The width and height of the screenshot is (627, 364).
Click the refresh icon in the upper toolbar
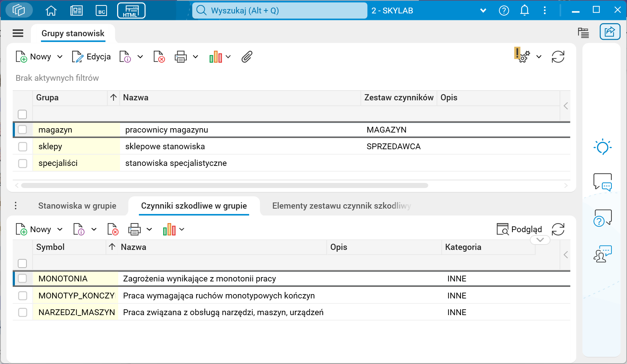(x=558, y=57)
